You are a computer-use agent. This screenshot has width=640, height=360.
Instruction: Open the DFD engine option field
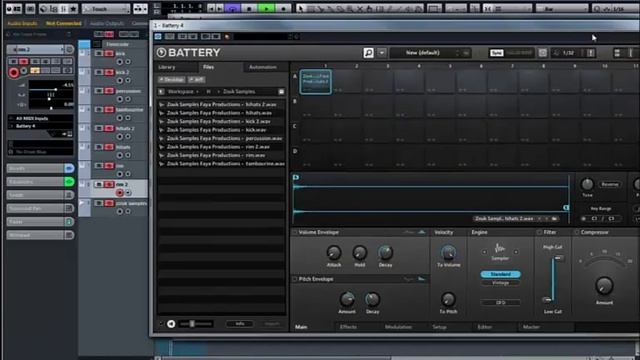click(x=500, y=303)
